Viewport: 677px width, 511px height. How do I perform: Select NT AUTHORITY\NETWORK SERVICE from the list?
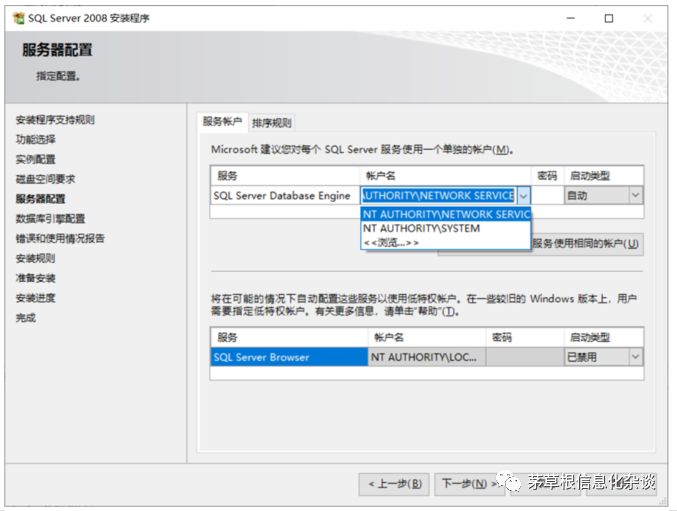point(446,214)
